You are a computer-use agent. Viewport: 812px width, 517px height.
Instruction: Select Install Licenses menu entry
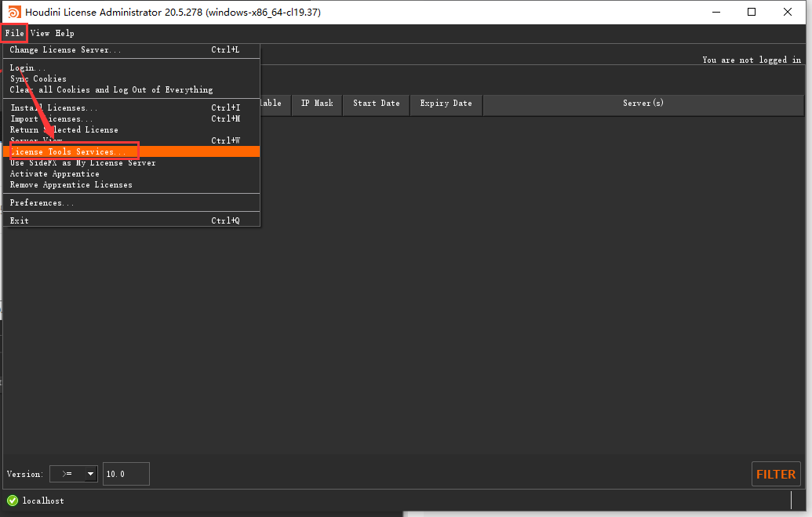(132, 107)
